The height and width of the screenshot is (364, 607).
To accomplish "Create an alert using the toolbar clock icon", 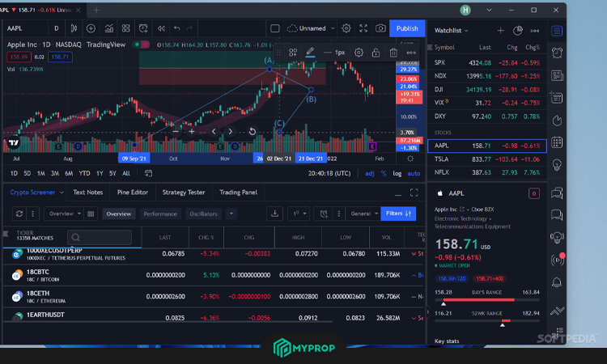I will point(143,28).
